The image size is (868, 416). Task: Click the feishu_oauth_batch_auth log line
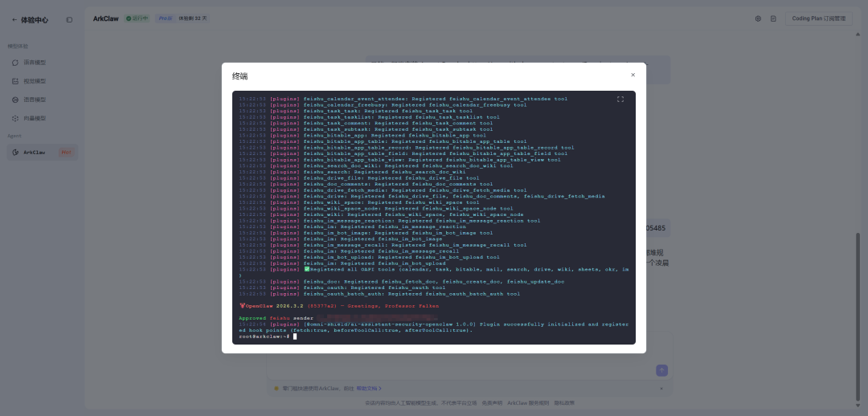pyautogui.click(x=379, y=294)
